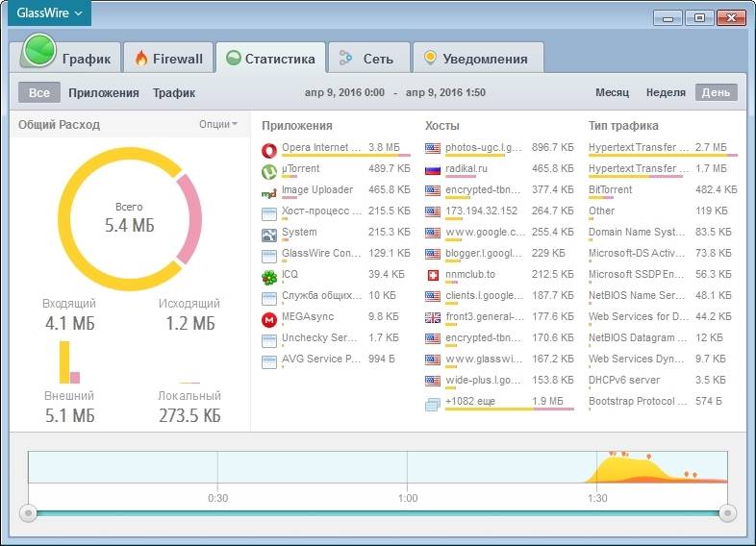Click the Хост-процесс app icon
The image size is (756, 546).
[269, 214]
